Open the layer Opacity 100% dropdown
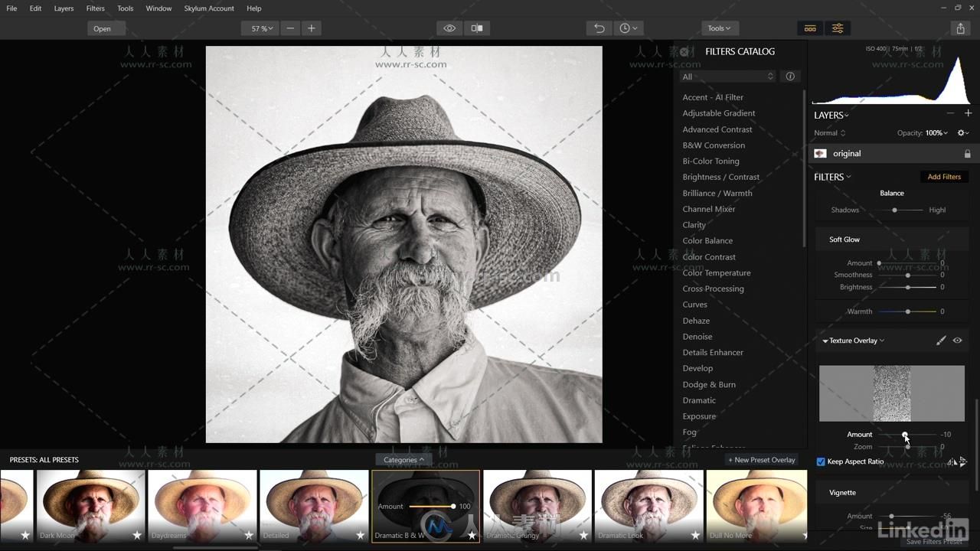The image size is (980, 551). [936, 133]
